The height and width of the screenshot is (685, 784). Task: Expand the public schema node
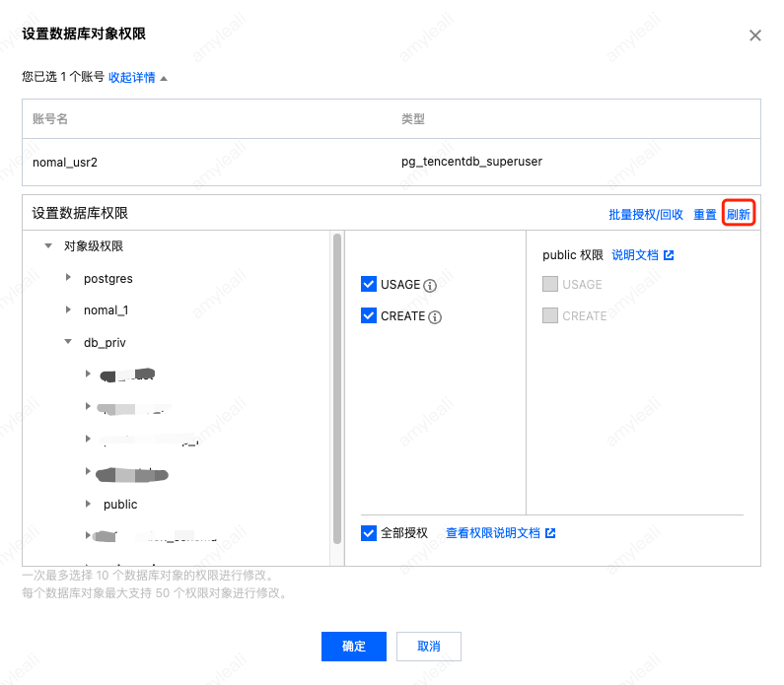88,504
